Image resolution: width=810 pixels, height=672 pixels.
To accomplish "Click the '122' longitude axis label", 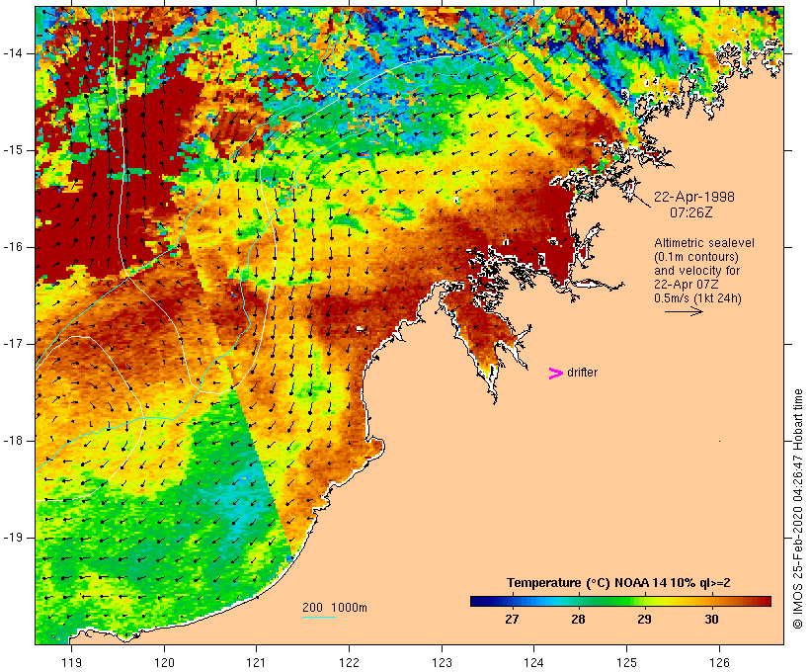I will pos(350,662).
